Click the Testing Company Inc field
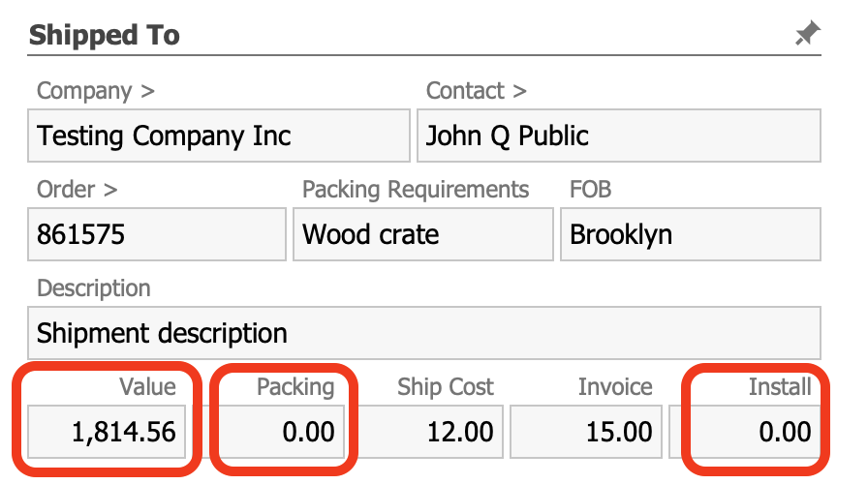 (218, 136)
